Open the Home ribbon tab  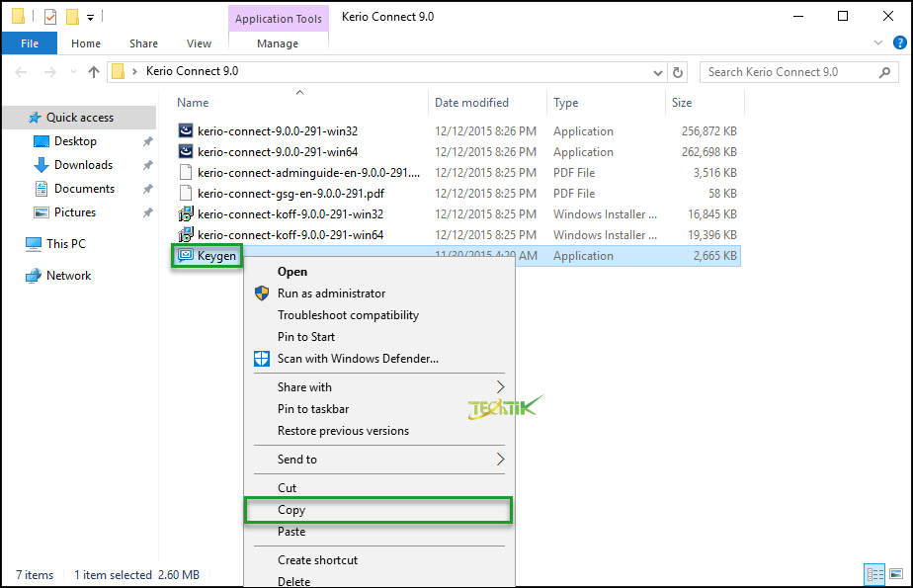click(86, 43)
